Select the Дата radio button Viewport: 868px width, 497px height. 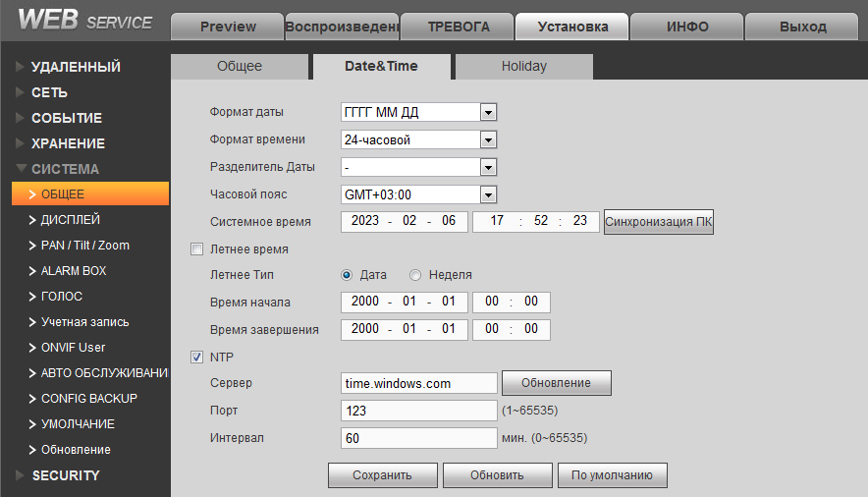pos(347,275)
